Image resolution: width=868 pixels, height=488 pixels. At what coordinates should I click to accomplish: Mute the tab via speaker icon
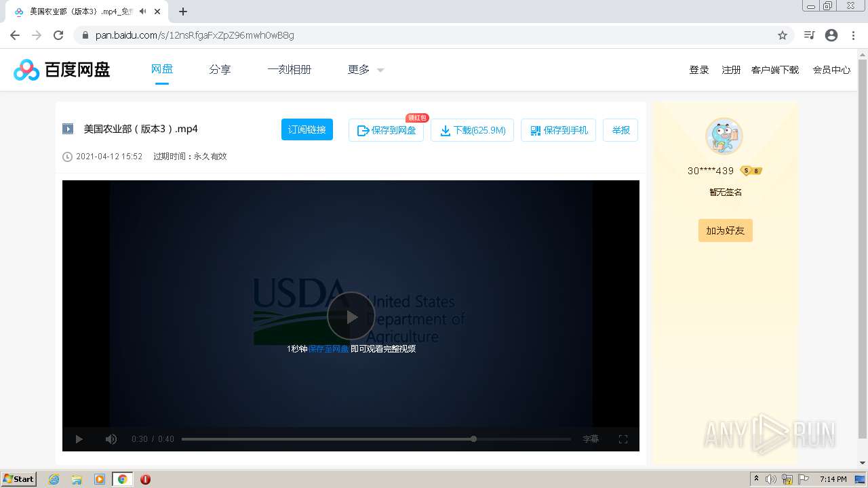[x=142, y=12]
